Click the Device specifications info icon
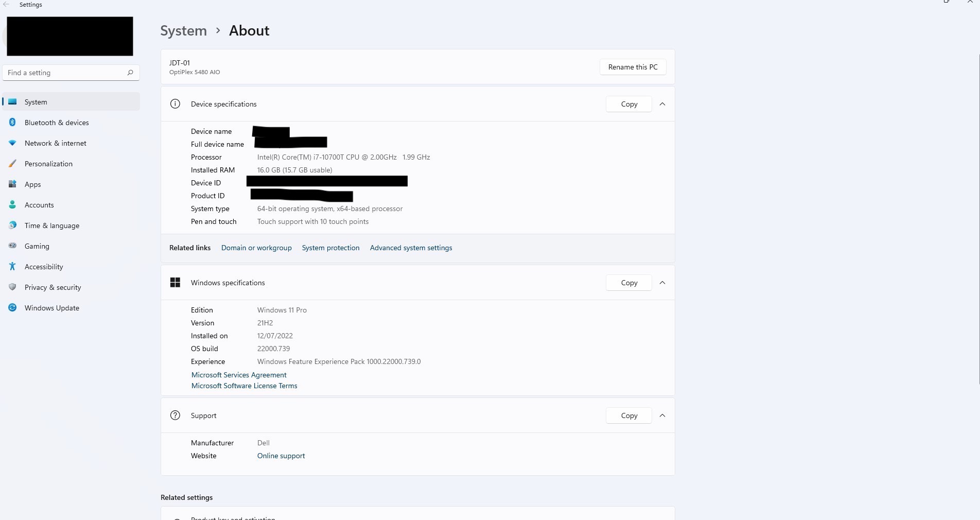 (x=175, y=104)
